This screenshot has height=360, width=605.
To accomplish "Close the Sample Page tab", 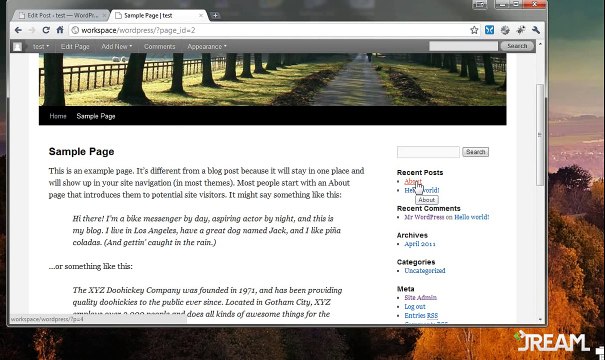I will [201, 15].
